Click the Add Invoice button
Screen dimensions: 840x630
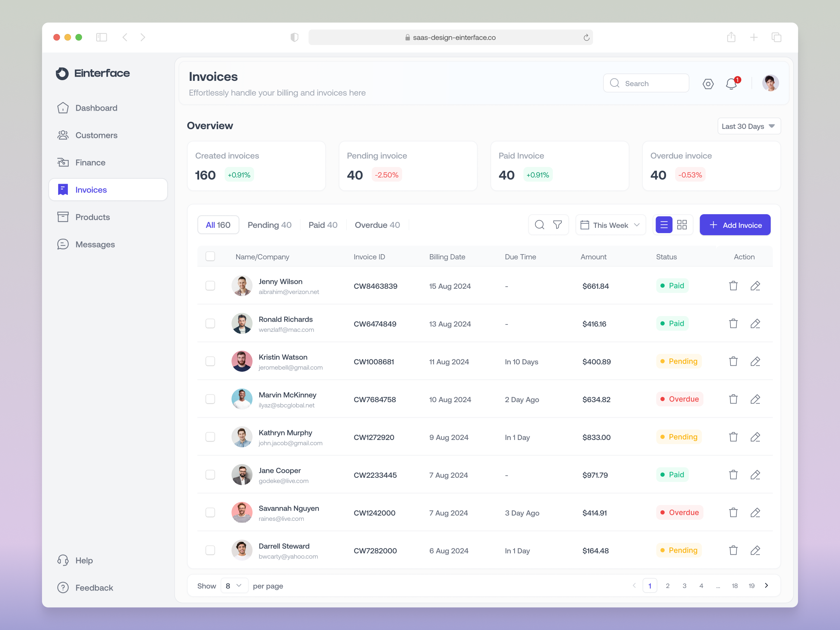735,225
